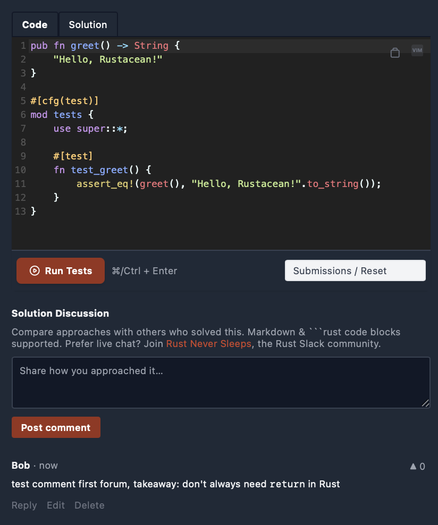Run the tests with the Run Tests button
Viewport: 438px width, 525px height.
(61, 271)
